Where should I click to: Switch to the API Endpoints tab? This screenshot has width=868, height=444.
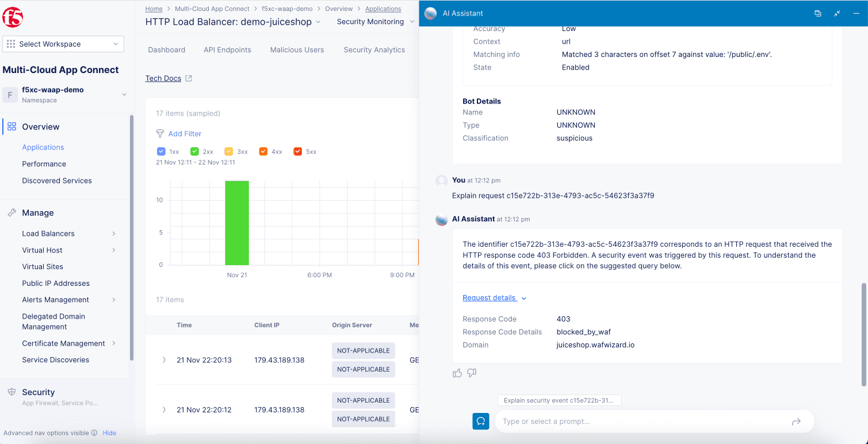[x=227, y=49]
